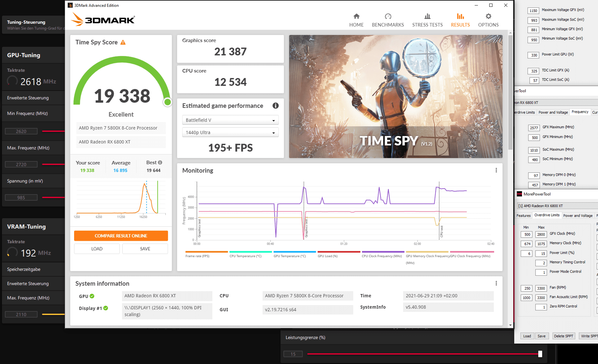Click the Power Mode Control value field

[x=541, y=272]
